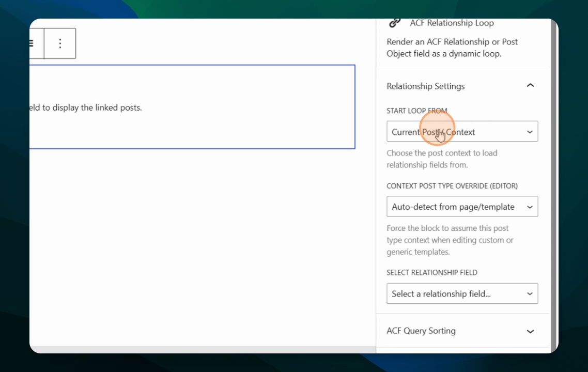Click 'Choose the post context to load' help text
This screenshot has height=372, width=588.
coord(442,159)
